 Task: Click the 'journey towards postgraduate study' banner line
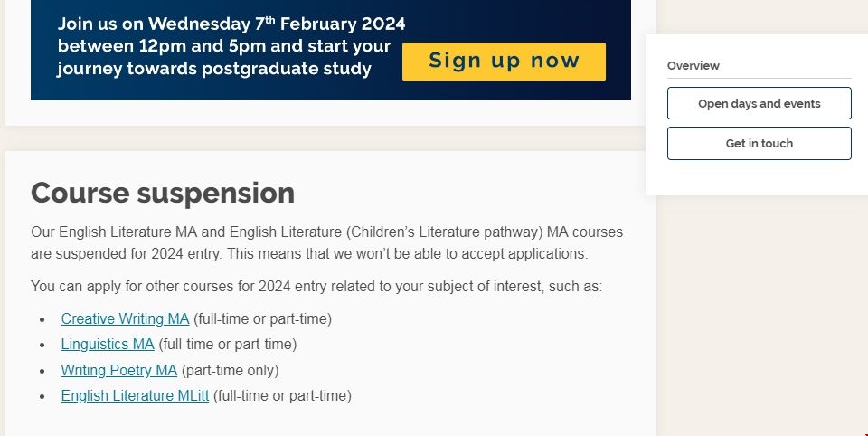pos(213,69)
